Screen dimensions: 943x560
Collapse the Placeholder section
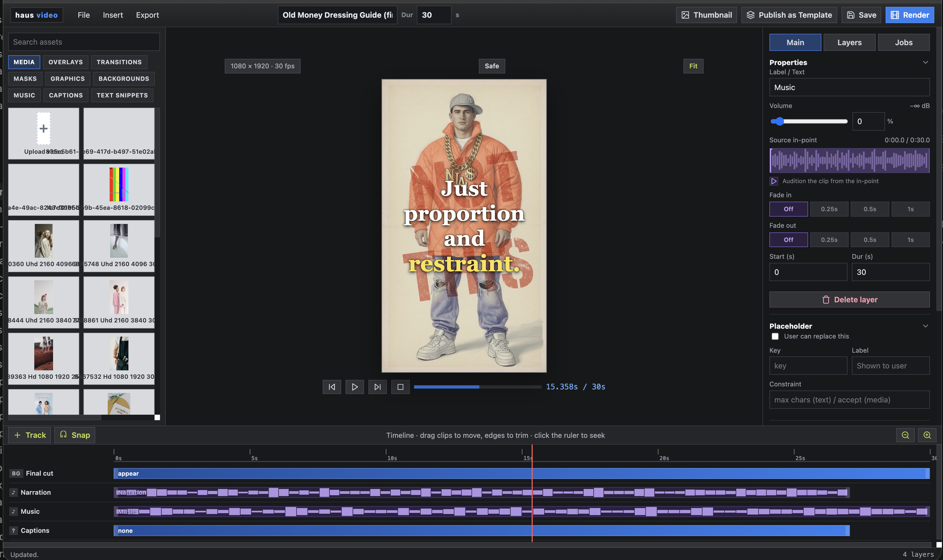tap(925, 326)
